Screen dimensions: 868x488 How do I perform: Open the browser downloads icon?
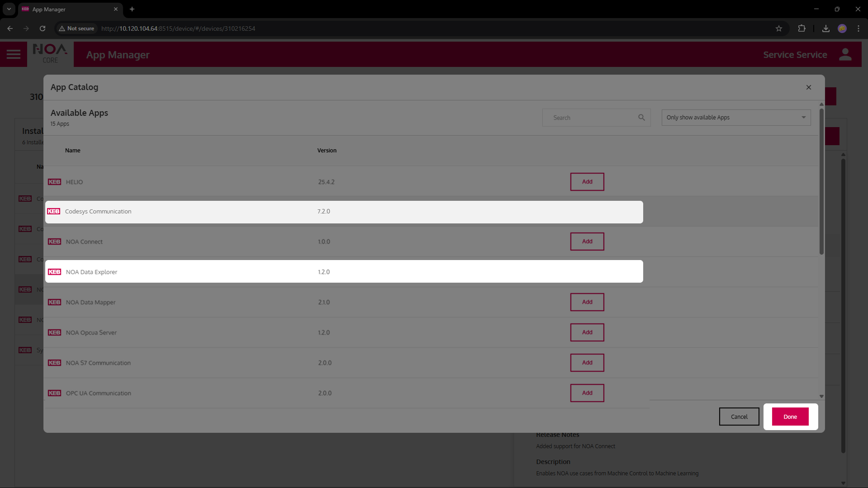coord(825,28)
